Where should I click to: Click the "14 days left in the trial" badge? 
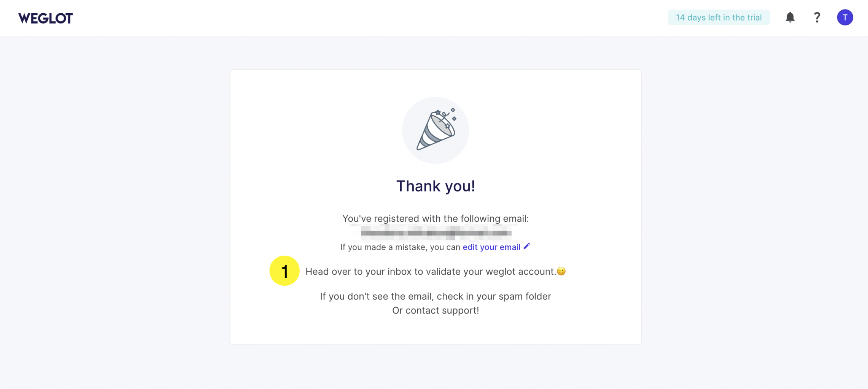[x=719, y=17]
